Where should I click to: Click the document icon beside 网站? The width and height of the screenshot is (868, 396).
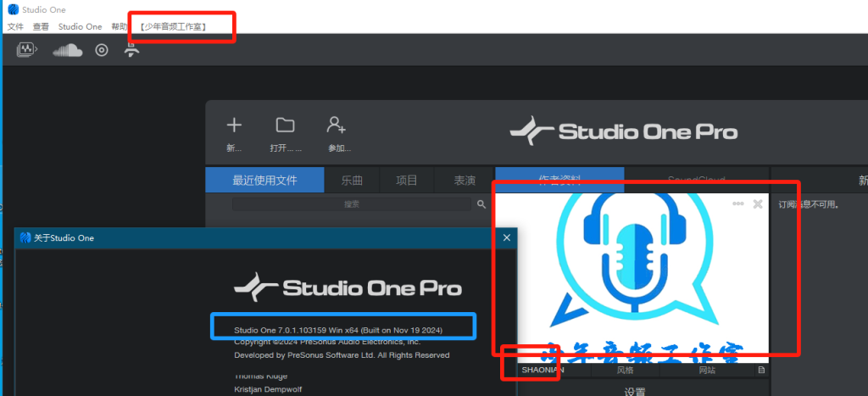(762, 370)
